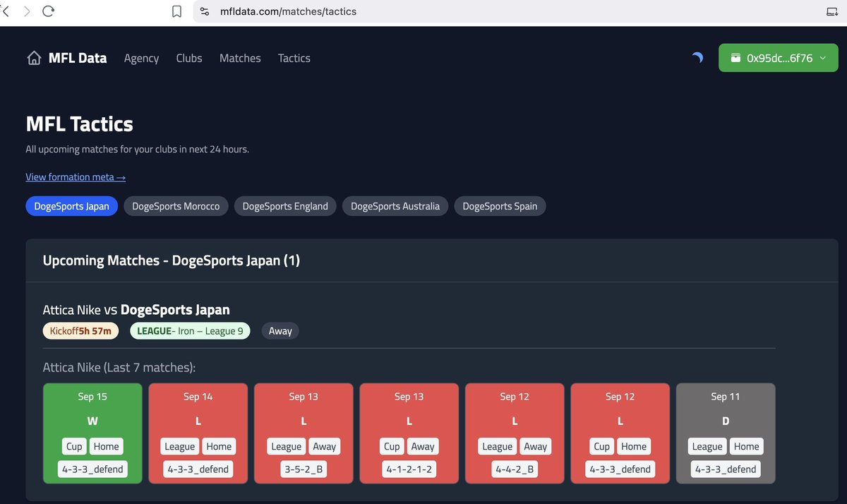
Task: Click the bookmark icon in the address bar
Action: (177, 11)
